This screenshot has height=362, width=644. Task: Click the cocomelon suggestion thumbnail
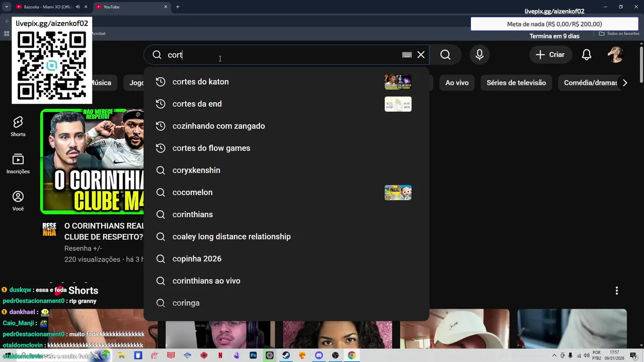pos(398,193)
